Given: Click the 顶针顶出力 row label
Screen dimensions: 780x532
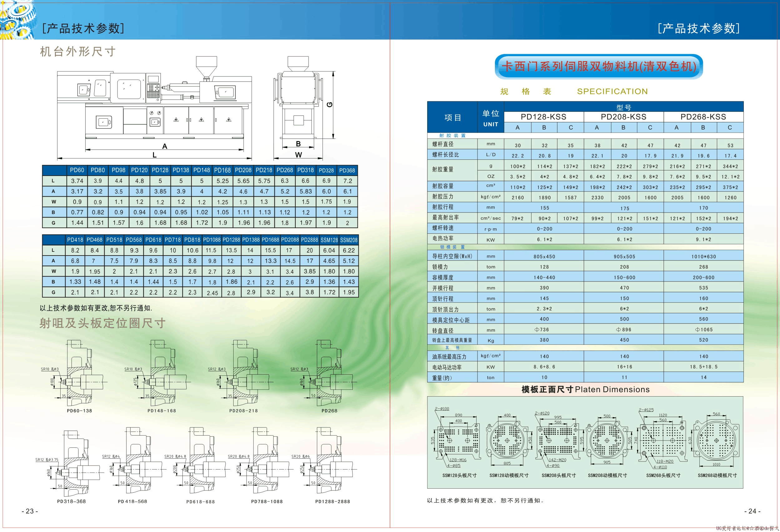Looking at the screenshot, I should (445, 309).
